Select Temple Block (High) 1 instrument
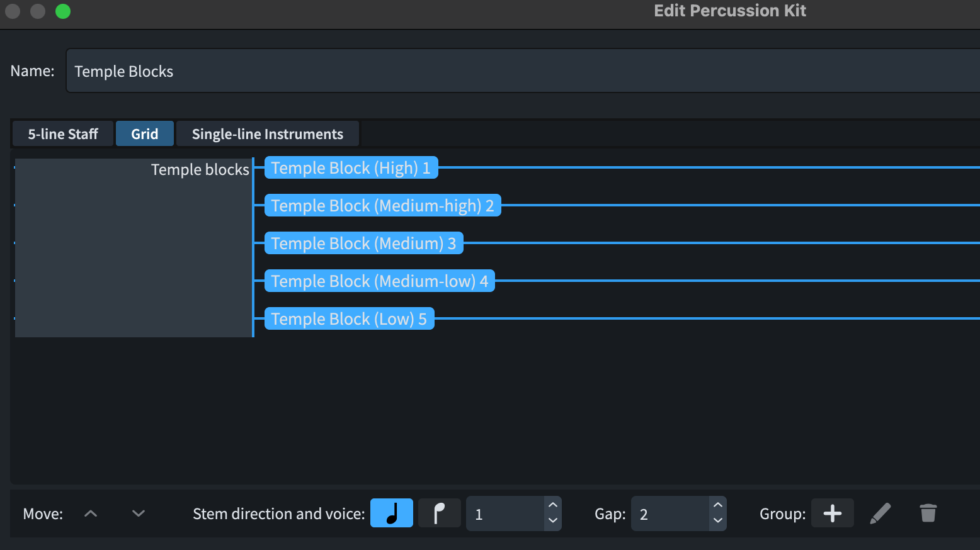The width and height of the screenshot is (980, 550). click(x=351, y=168)
